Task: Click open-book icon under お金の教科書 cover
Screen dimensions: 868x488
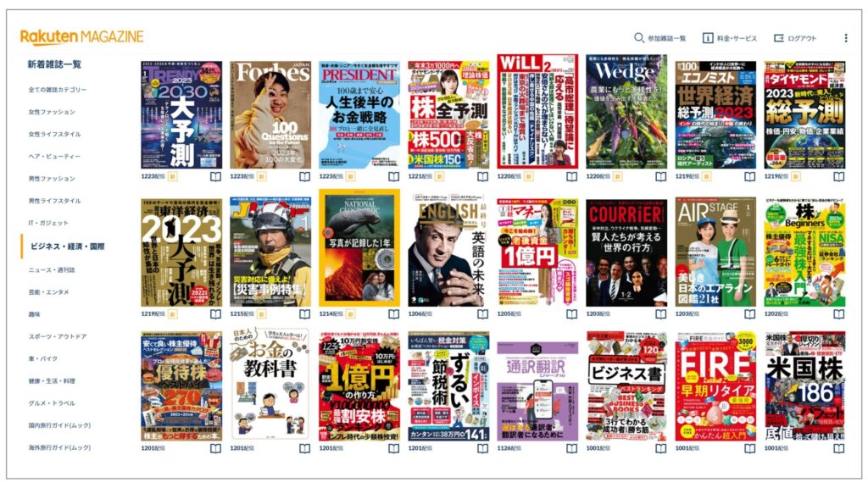Action: point(304,448)
